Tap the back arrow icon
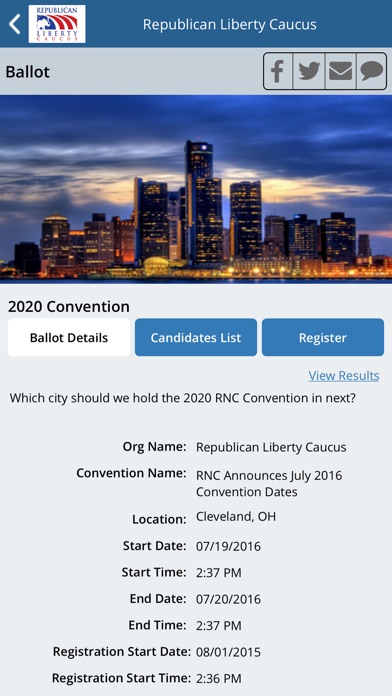Viewport: 392px width, 696px height. pyautogui.click(x=15, y=24)
